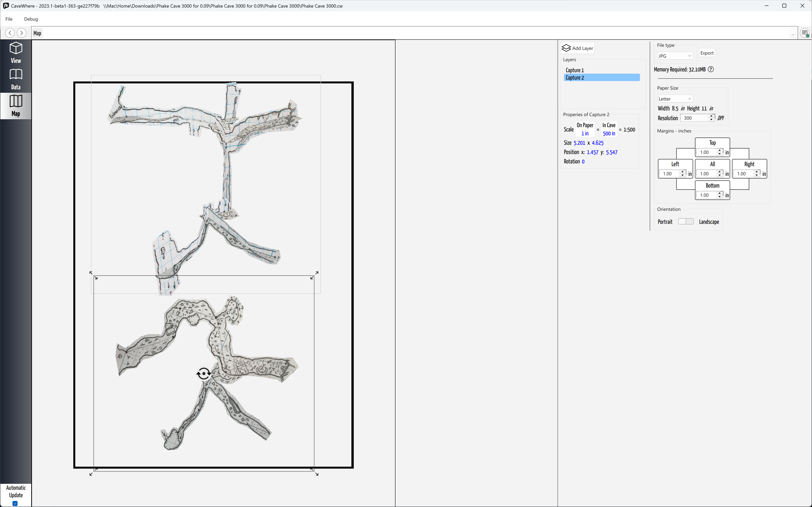812x507 pixels.
Task: Open the Debug menu
Action: (x=31, y=19)
